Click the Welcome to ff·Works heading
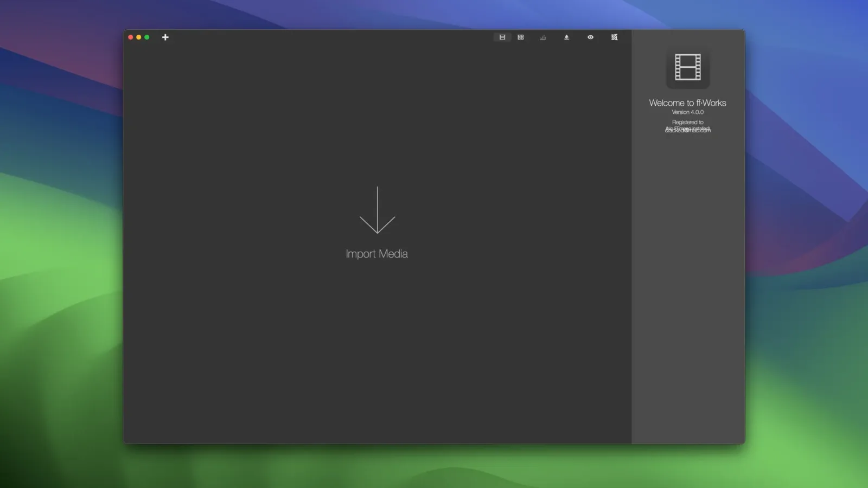The image size is (868, 488). click(687, 103)
